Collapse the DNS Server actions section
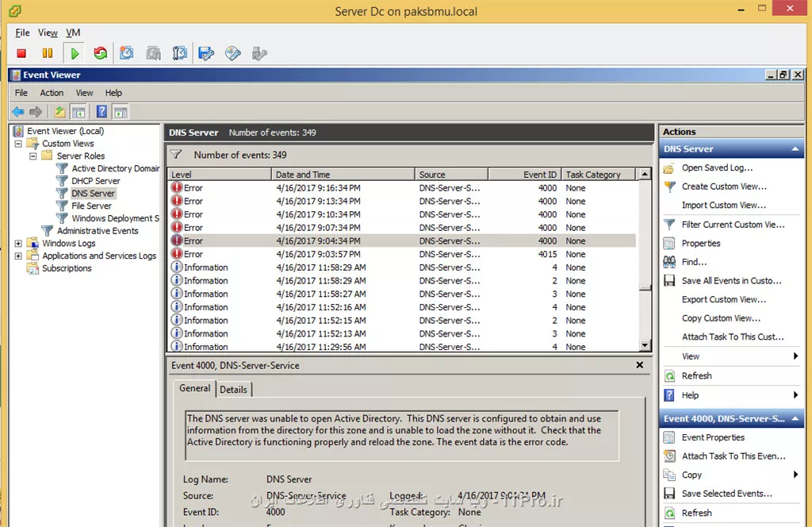The height and width of the screenshot is (527, 812). point(795,148)
